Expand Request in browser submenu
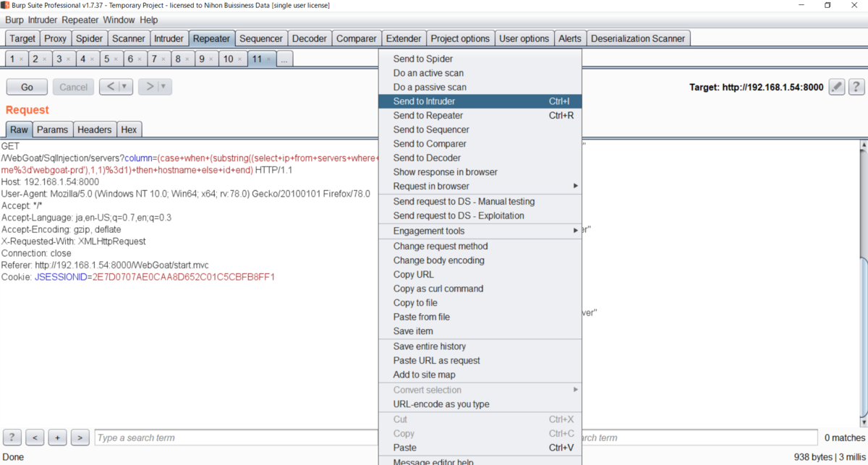This screenshot has width=868, height=465. 576,186
